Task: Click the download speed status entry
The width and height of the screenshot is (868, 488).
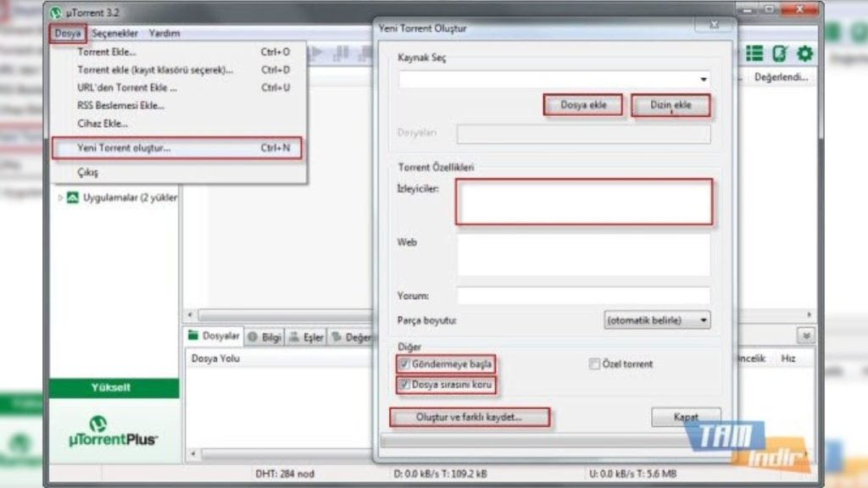Action: pyautogui.click(x=440, y=474)
